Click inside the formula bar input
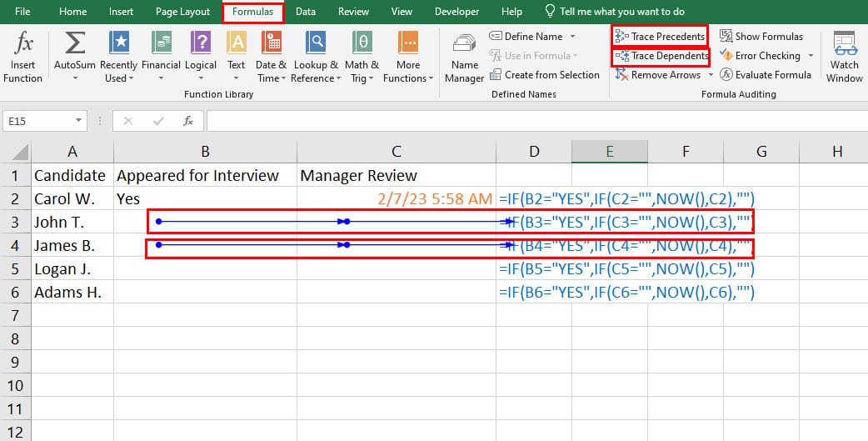This screenshot has width=868, height=441. pos(536,121)
